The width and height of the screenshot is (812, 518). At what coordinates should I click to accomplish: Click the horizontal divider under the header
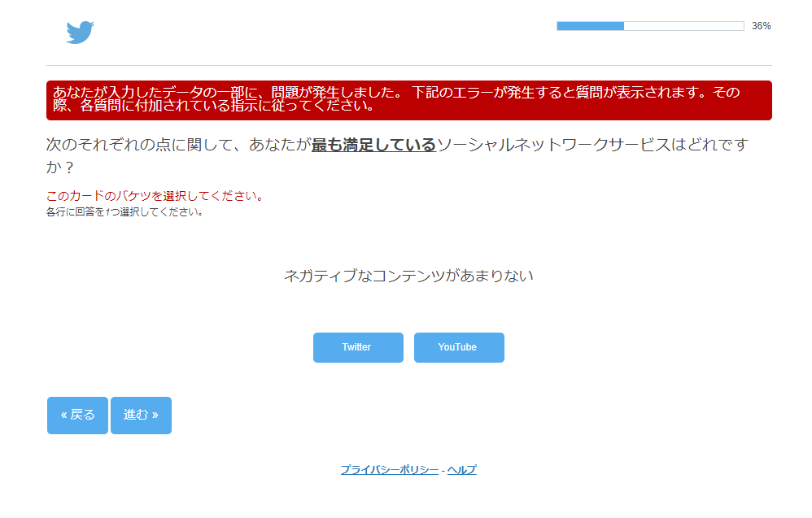408,65
